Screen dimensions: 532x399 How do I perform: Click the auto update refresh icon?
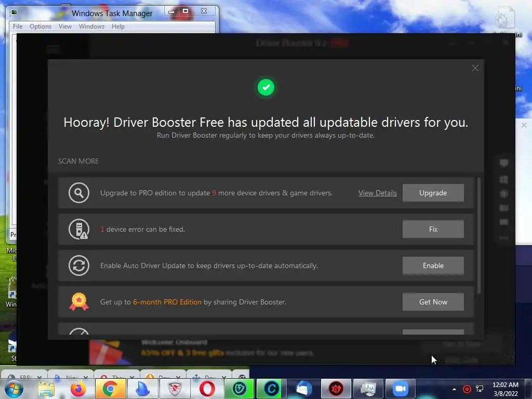79,265
